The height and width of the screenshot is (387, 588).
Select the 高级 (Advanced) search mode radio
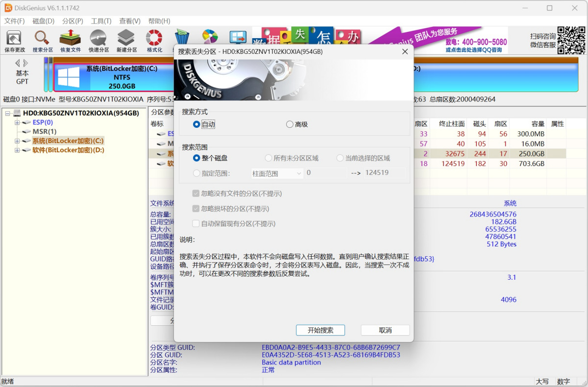(x=290, y=124)
